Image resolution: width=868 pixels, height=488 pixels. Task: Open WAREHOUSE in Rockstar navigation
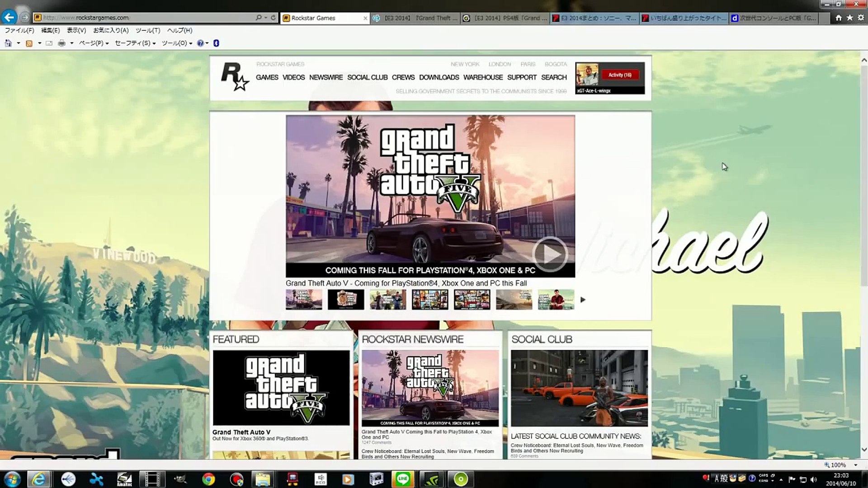click(483, 77)
